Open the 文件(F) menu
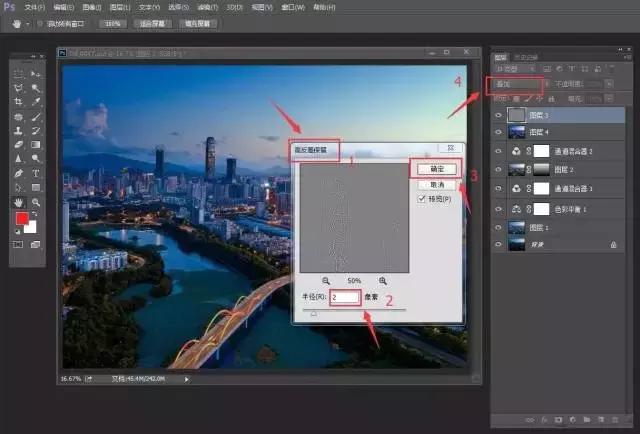Screen dimensions: 640x434 pyautogui.click(x=36, y=6)
